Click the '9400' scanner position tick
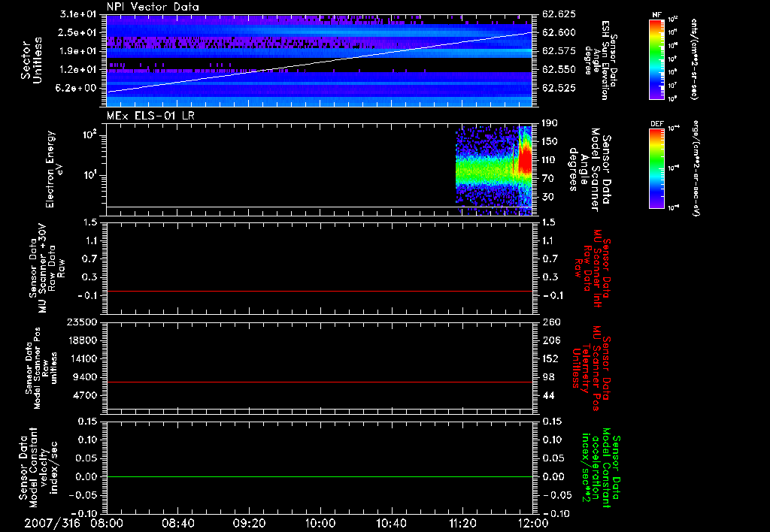 pyautogui.click(x=85, y=377)
